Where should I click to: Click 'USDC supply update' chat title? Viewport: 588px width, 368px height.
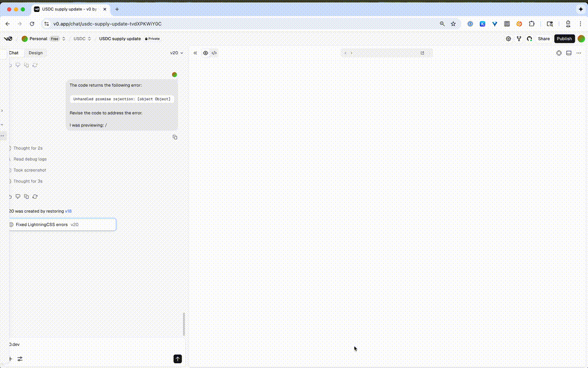(x=120, y=39)
